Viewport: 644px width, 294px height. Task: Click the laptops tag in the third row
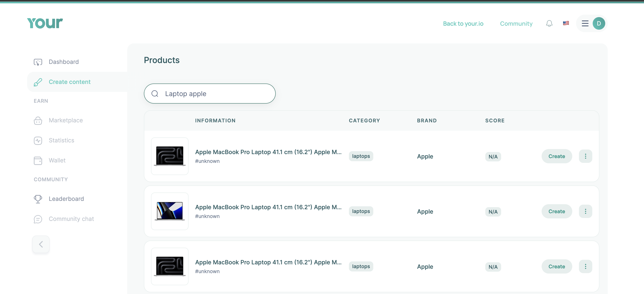click(x=361, y=266)
